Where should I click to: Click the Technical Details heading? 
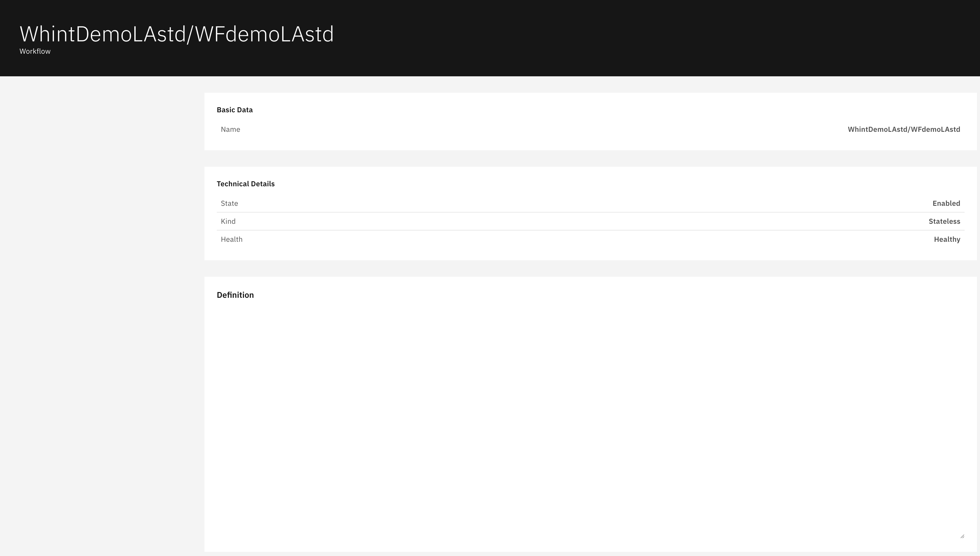[x=246, y=184]
